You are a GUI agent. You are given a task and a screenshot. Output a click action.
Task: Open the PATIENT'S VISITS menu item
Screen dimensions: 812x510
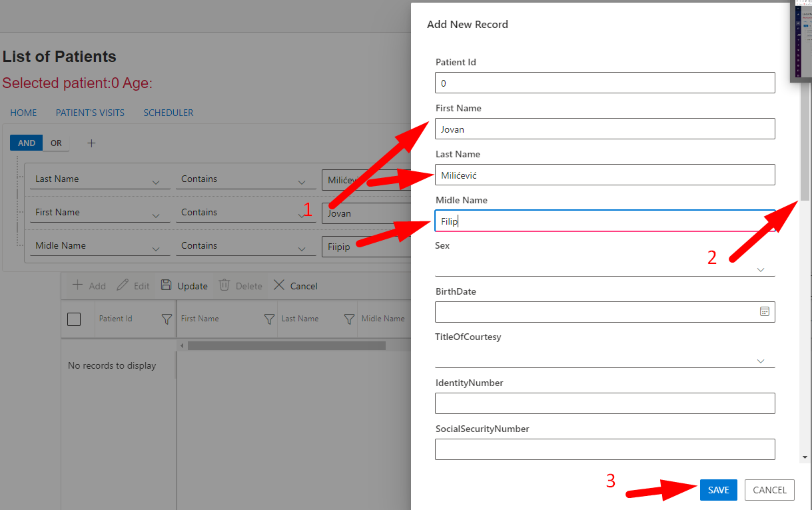click(90, 113)
